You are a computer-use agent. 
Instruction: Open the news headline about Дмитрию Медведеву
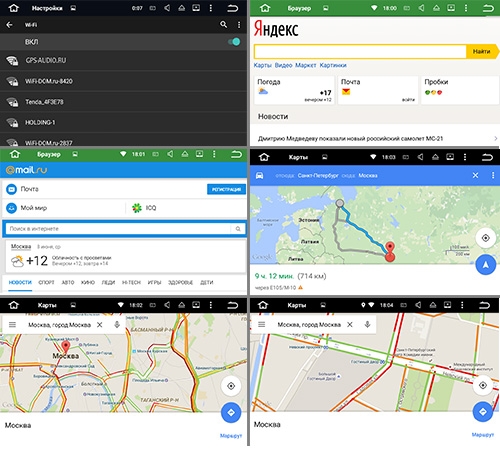pyautogui.click(x=350, y=138)
